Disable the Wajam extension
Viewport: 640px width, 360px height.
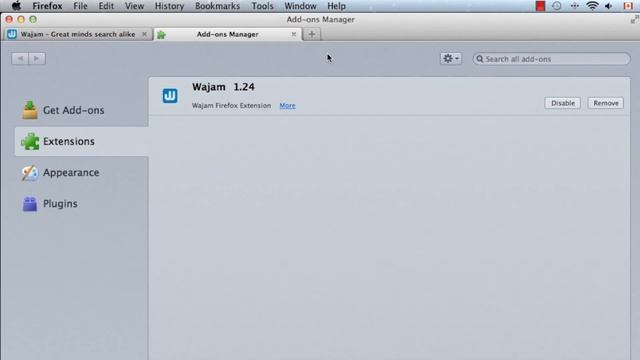562,103
